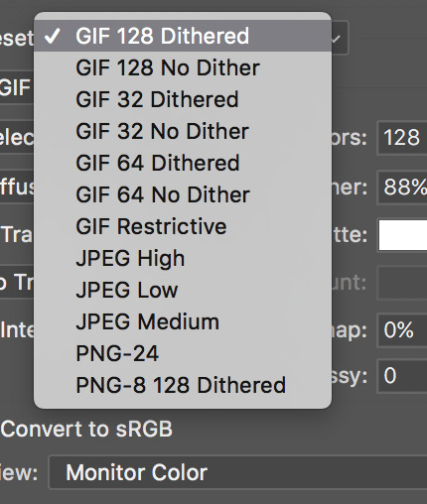Pick GIF 32 No Dither preset

tap(183, 131)
